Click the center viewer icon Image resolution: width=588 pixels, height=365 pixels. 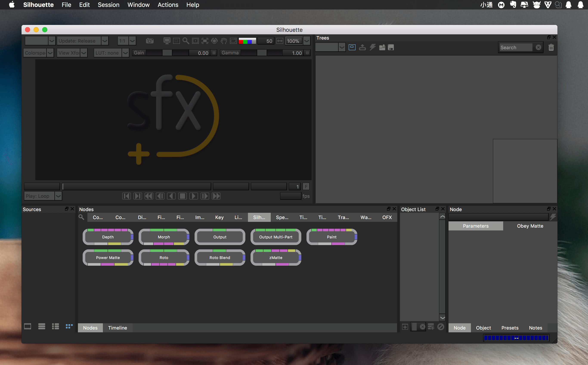[195, 41]
